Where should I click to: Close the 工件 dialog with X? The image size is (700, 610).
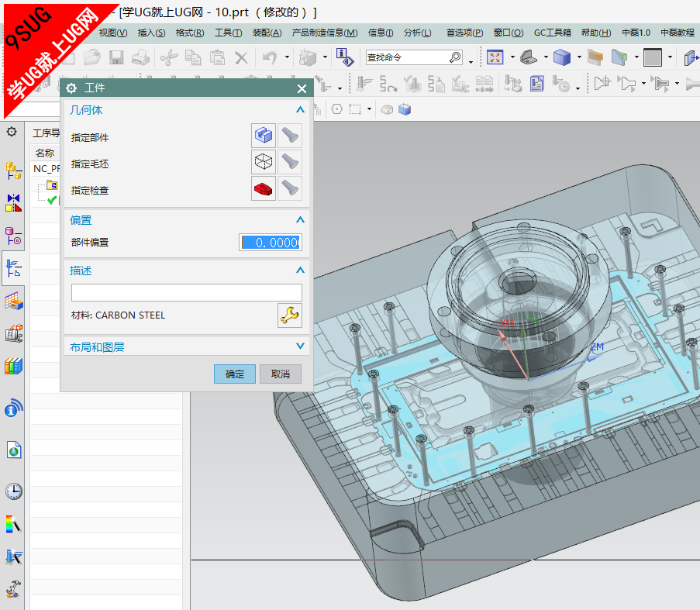302,88
